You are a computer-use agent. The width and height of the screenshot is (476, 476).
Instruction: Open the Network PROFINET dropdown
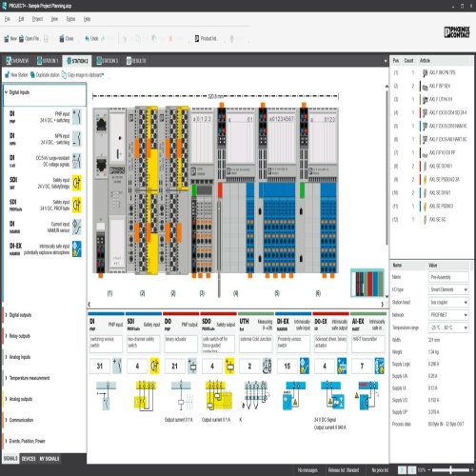pos(448,315)
